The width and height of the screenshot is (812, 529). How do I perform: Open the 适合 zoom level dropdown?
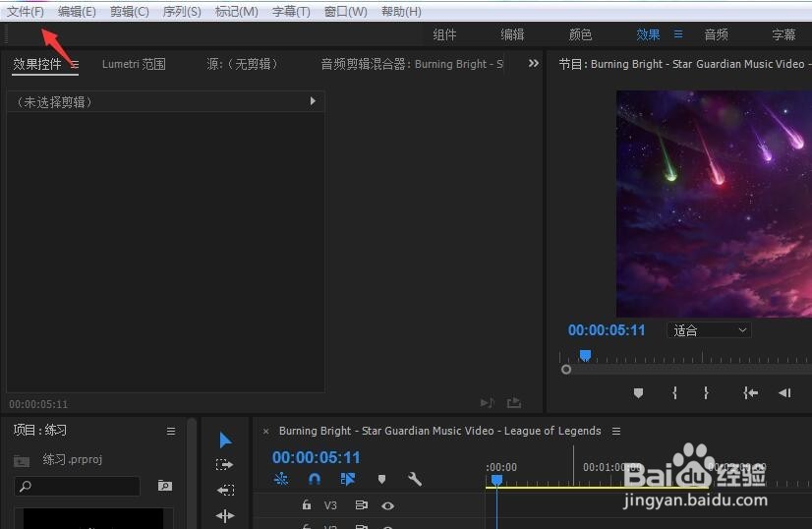pos(709,330)
